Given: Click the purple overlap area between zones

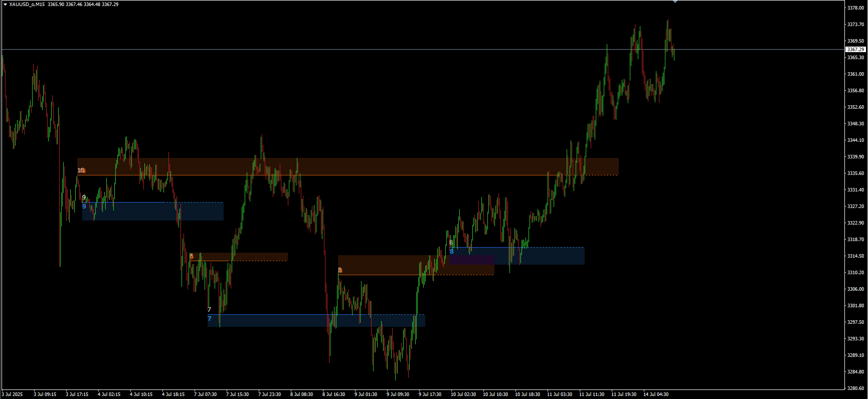Looking at the screenshot, I should 471,260.
